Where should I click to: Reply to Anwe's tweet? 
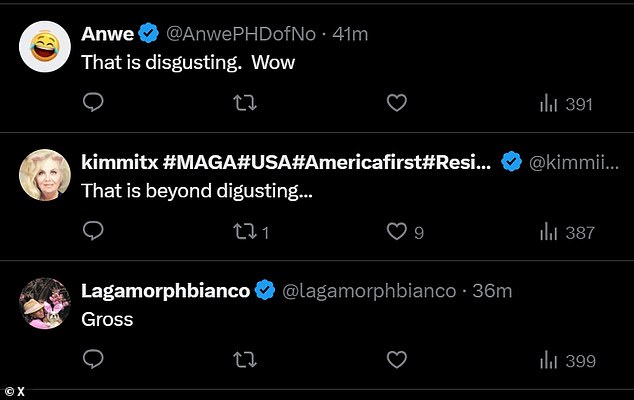[92, 103]
